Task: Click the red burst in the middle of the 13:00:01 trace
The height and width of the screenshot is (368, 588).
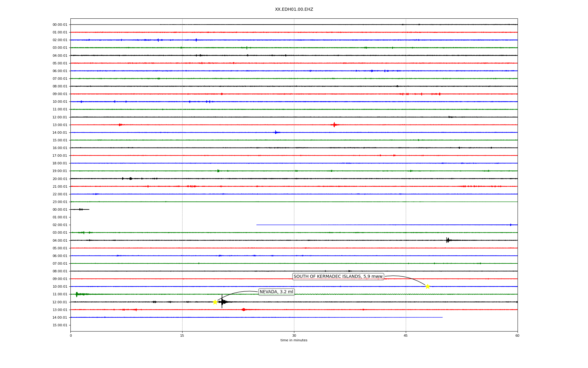Action: tap(334, 125)
